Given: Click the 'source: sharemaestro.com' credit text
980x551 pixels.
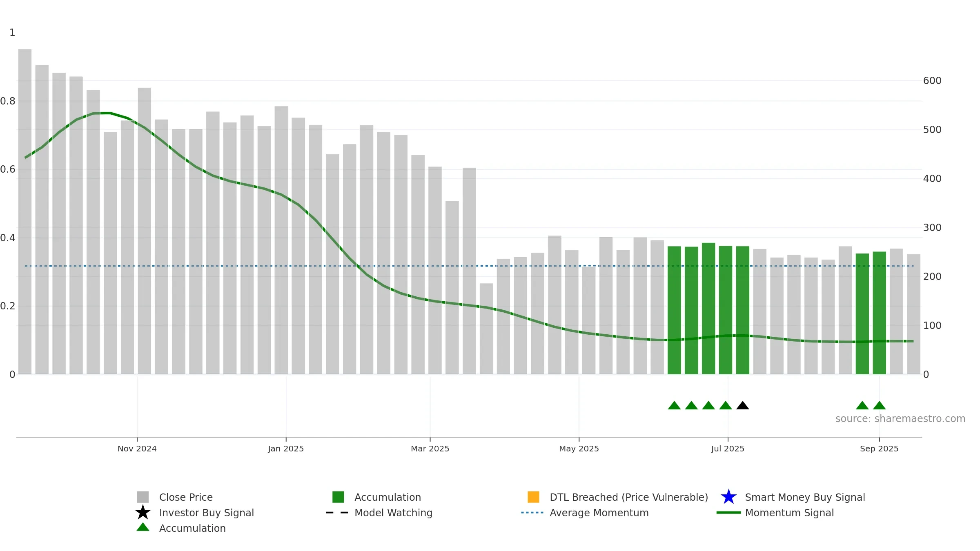Looking at the screenshot, I should pos(900,419).
